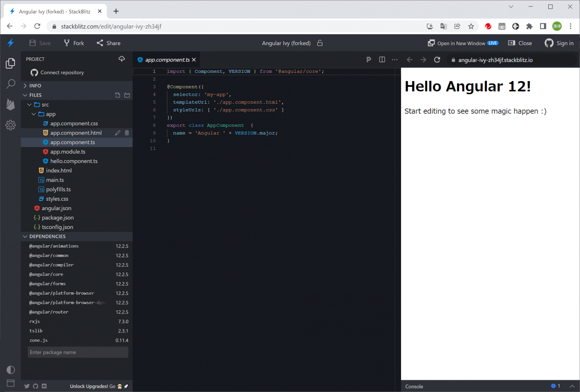The height and width of the screenshot is (392, 580).
Task: Format code with the Prettier icon
Action: [369, 60]
